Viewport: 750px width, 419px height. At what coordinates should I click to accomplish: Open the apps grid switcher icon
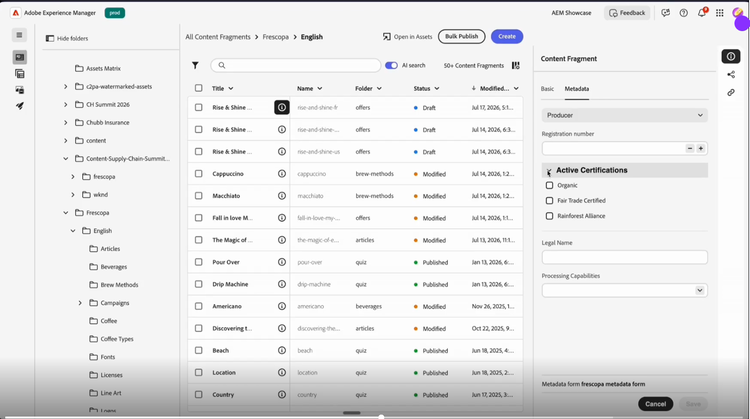(x=719, y=13)
